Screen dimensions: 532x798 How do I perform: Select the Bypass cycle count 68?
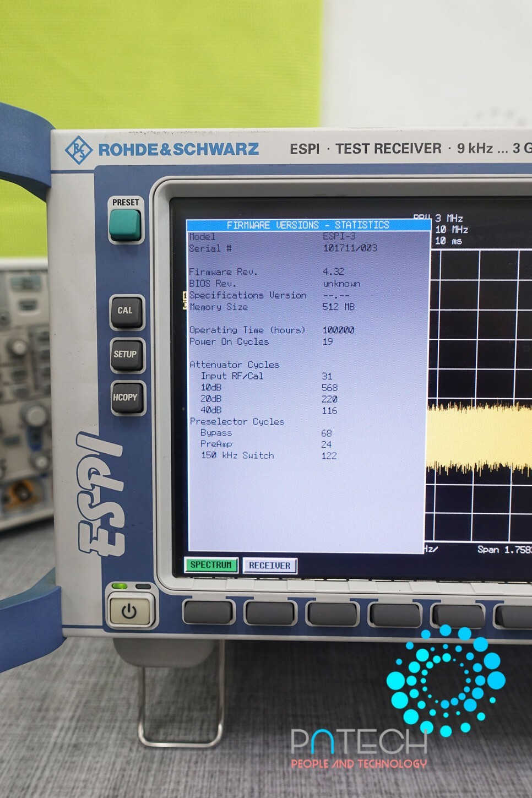(x=327, y=433)
